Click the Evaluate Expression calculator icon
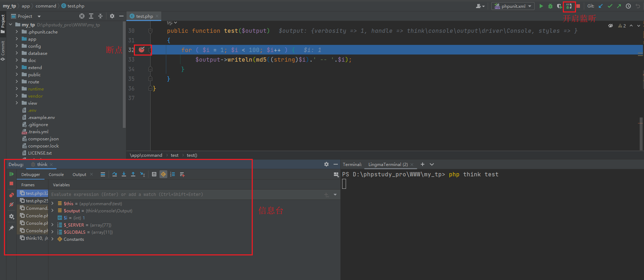Viewport: 644px width, 280px height. [x=154, y=174]
